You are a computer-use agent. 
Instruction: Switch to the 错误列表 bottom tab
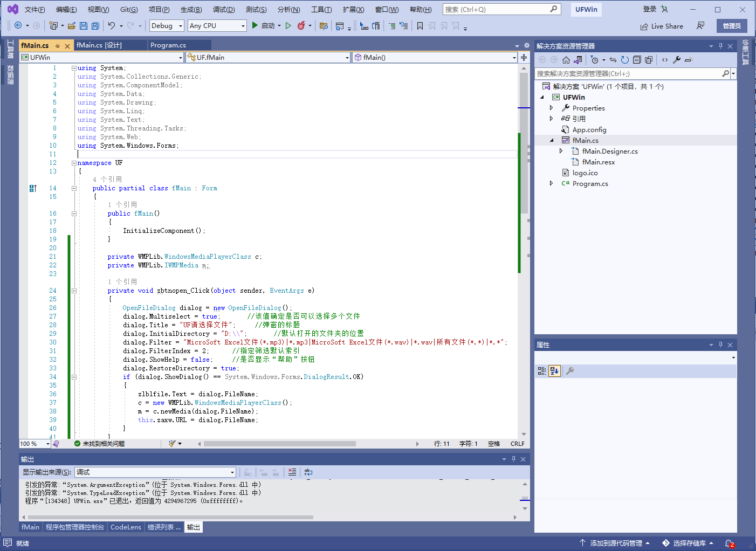[x=164, y=527]
